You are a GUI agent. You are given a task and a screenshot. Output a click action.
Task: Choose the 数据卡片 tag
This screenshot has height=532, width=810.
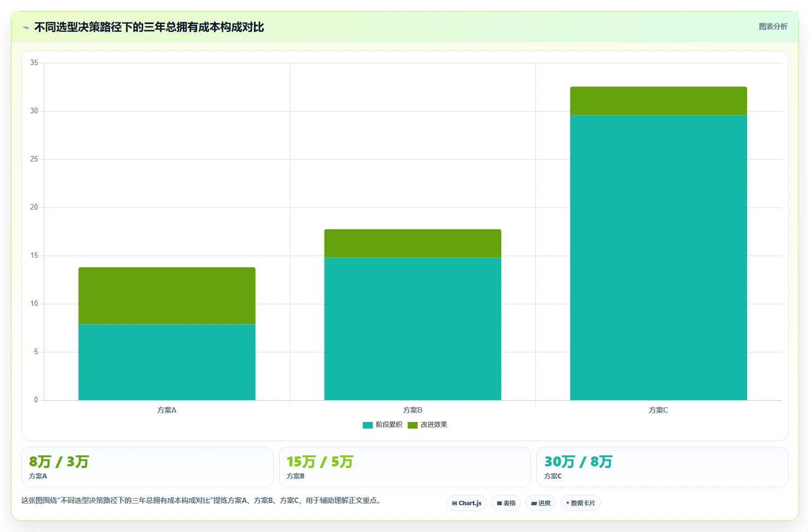[580, 503]
